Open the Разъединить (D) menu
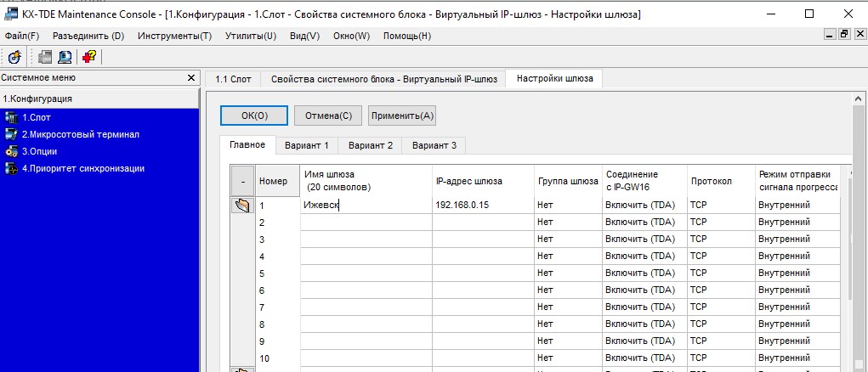 click(x=88, y=36)
